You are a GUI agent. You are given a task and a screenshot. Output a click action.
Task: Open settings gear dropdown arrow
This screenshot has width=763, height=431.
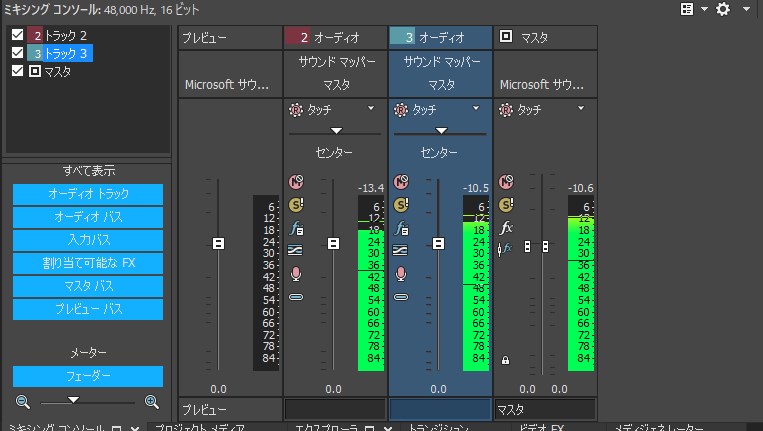point(746,9)
